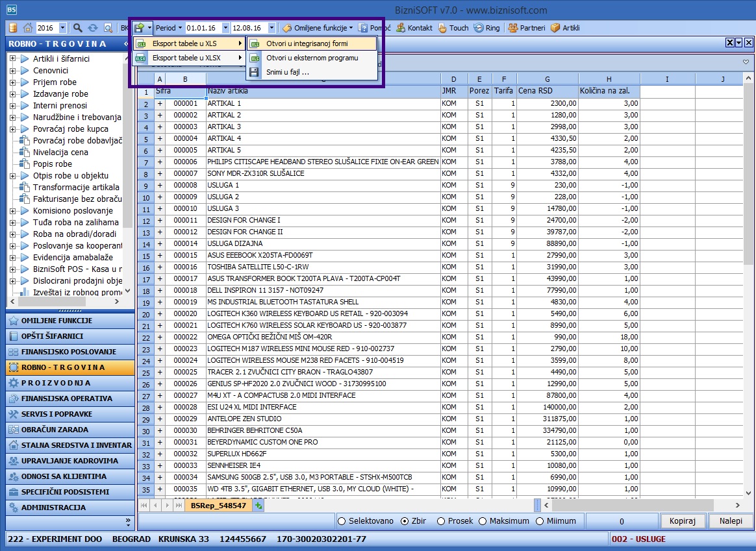
Task: Open the FINANSIJSKO POSLOVANJE module panel
Action: pos(70,352)
